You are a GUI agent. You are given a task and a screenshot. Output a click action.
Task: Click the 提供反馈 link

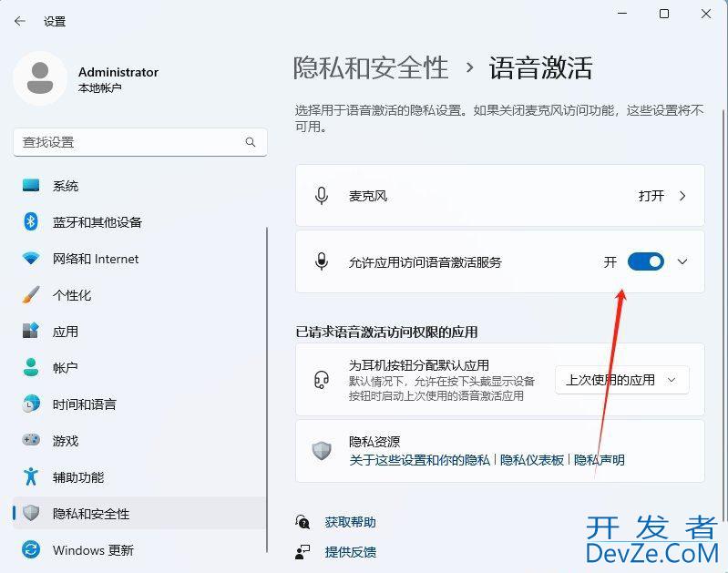tap(350, 552)
